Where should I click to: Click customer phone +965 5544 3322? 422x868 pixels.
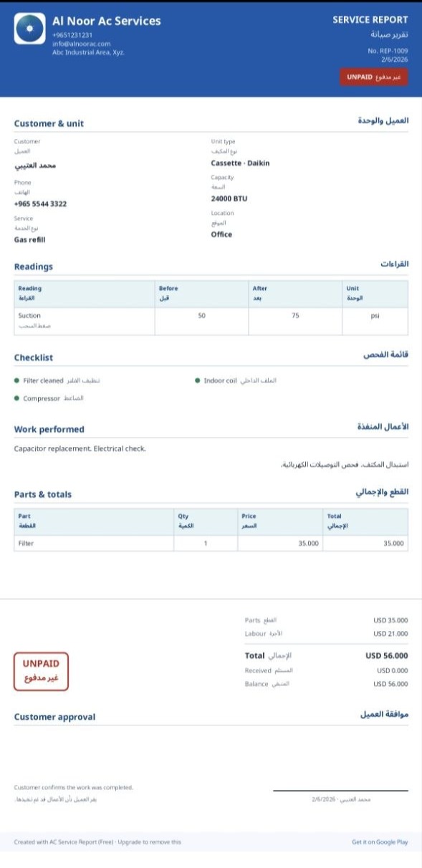pos(40,204)
